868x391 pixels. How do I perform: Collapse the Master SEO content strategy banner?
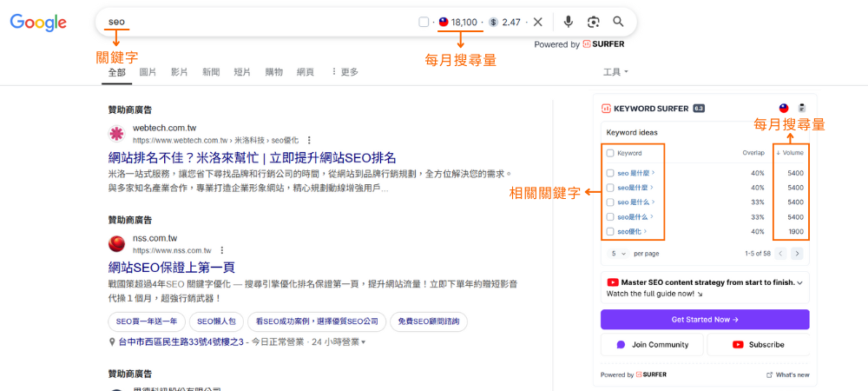click(x=799, y=282)
